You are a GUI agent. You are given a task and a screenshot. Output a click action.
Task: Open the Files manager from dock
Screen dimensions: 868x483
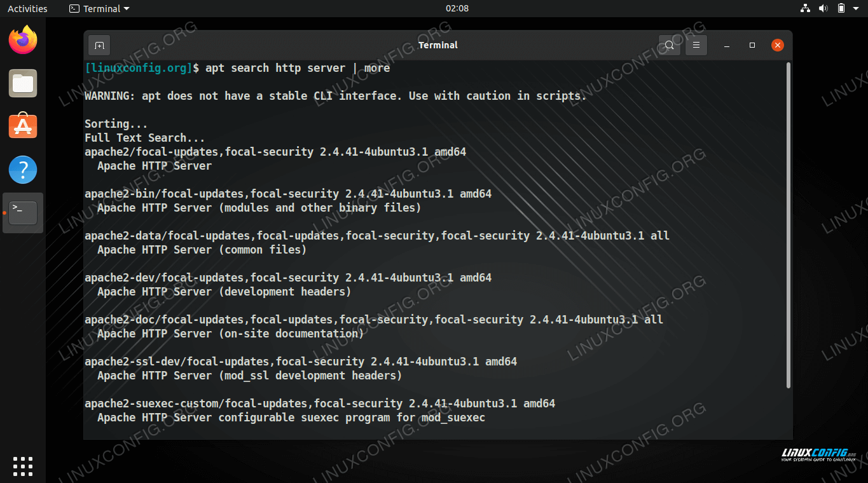[x=23, y=83]
